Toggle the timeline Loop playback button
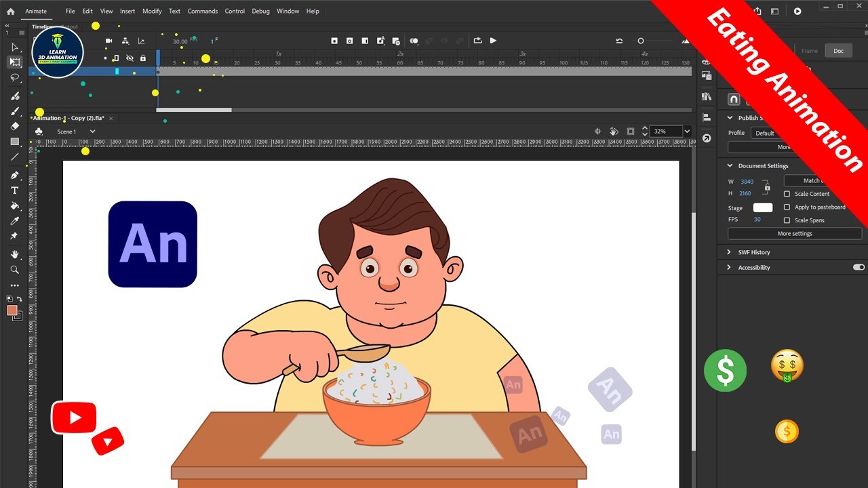 [477, 41]
